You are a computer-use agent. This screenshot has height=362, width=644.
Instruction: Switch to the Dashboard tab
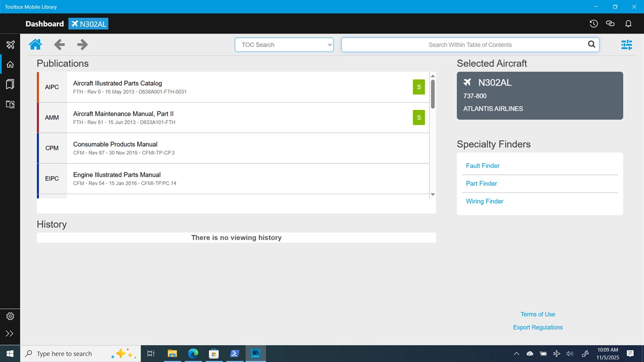pyautogui.click(x=44, y=23)
